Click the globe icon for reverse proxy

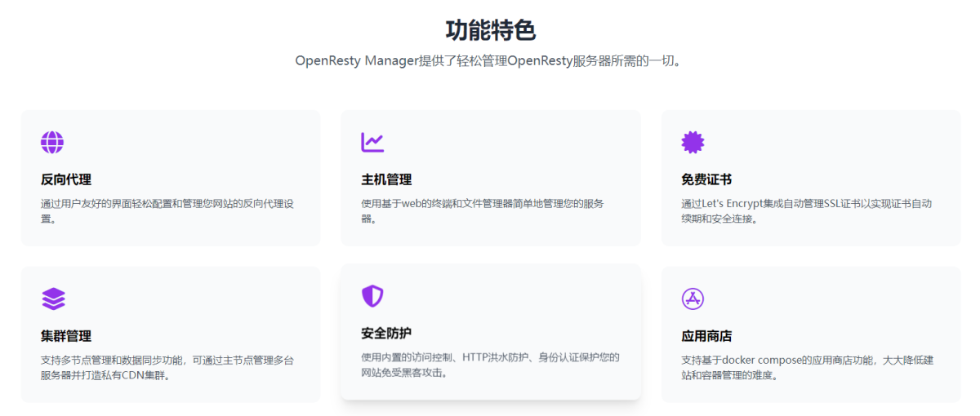coord(52,143)
